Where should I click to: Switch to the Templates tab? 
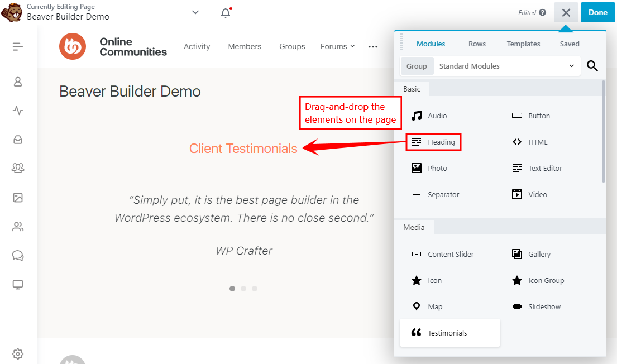523,43
